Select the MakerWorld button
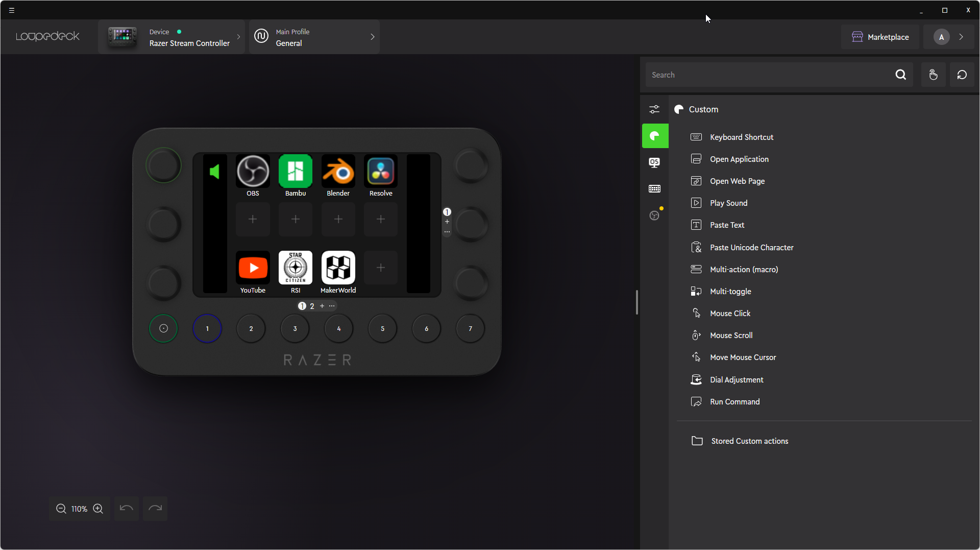Screen dimensions: 980x550 (338, 268)
